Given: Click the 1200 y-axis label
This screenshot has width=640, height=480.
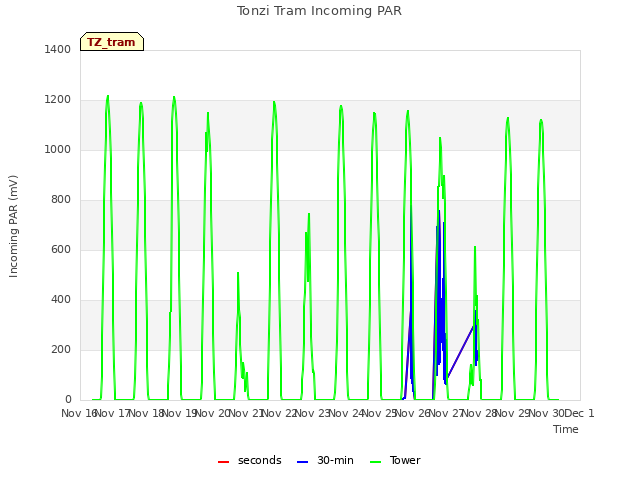Looking at the screenshot, I should (58, 100).
